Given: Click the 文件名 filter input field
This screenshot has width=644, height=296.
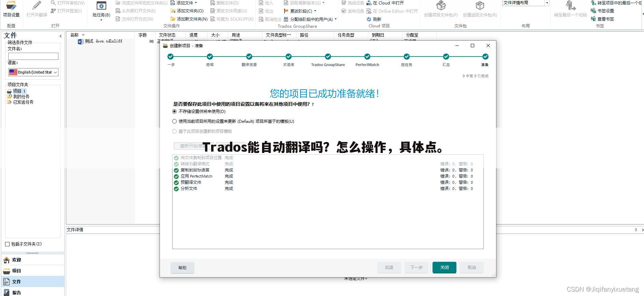Looking at the screenshot, I should pyautogui.click(x=33, y=56).
